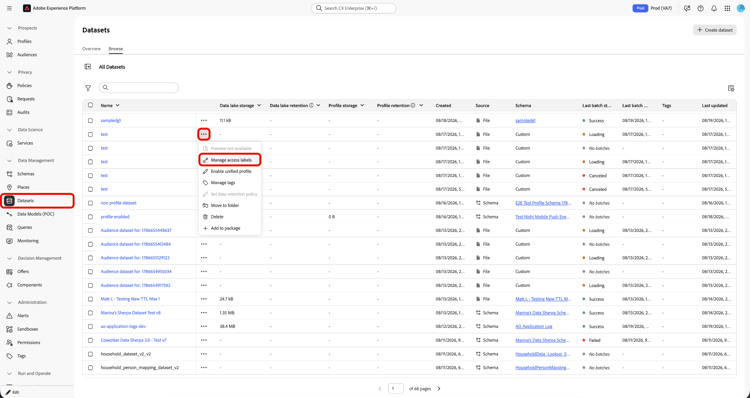Viewport: 750px width, 398px height.
Task: Open Places in sidebar
Action: click(x=23, y=188)
